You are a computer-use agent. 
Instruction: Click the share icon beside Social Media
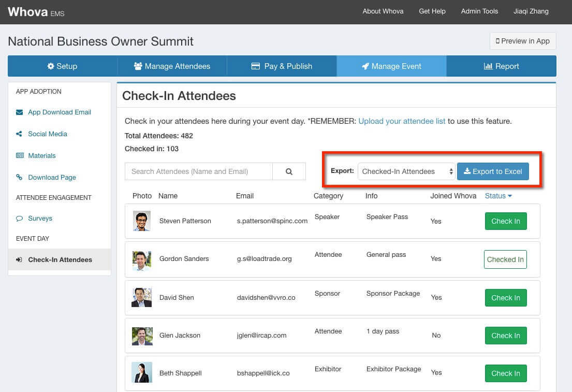[20, 134]
